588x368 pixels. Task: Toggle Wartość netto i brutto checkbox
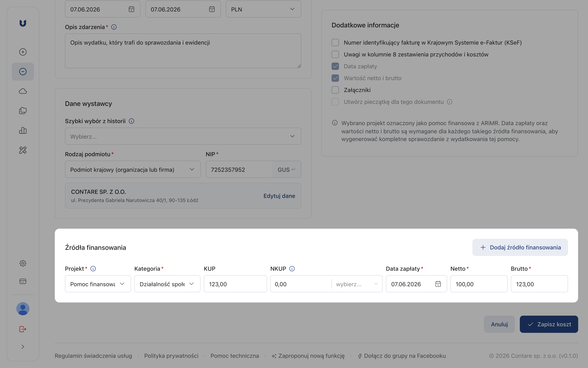(x=335, y=78)
